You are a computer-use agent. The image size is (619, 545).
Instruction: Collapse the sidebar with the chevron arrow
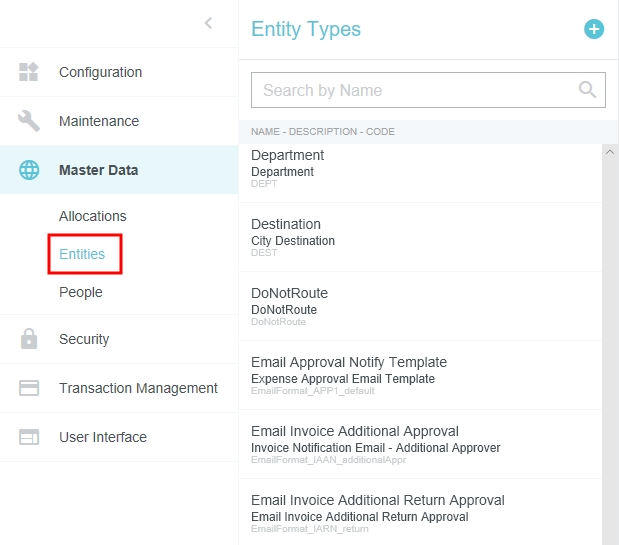(x=208, y=23)
